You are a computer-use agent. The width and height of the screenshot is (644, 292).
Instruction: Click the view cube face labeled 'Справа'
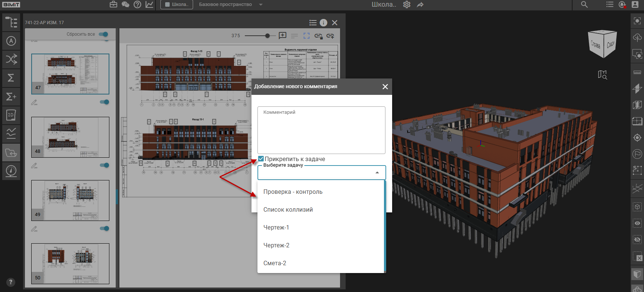coord(596,45)
